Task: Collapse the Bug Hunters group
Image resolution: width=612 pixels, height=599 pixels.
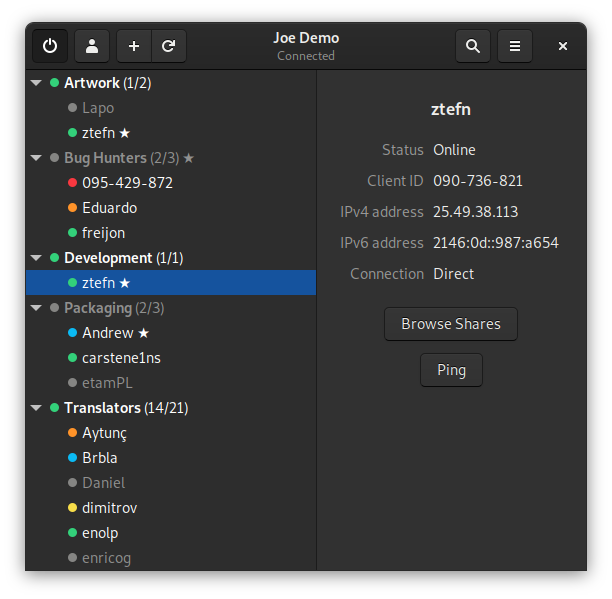Action: [37, 158]
